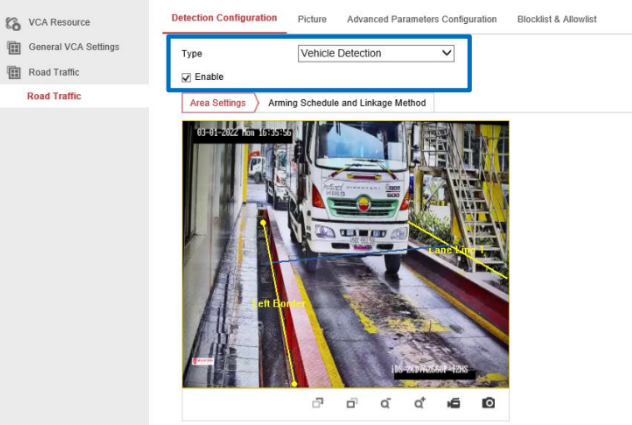The width and height of the screenshot is (632, 425).
Task: Click the Lane Line label in preview
Action: [x=455, y=249]
